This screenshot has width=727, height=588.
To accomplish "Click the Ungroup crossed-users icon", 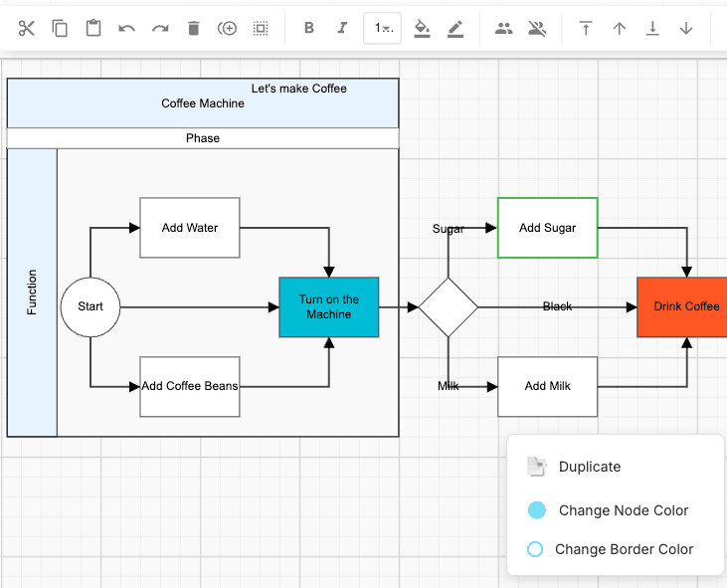I will tap(537, 28).
